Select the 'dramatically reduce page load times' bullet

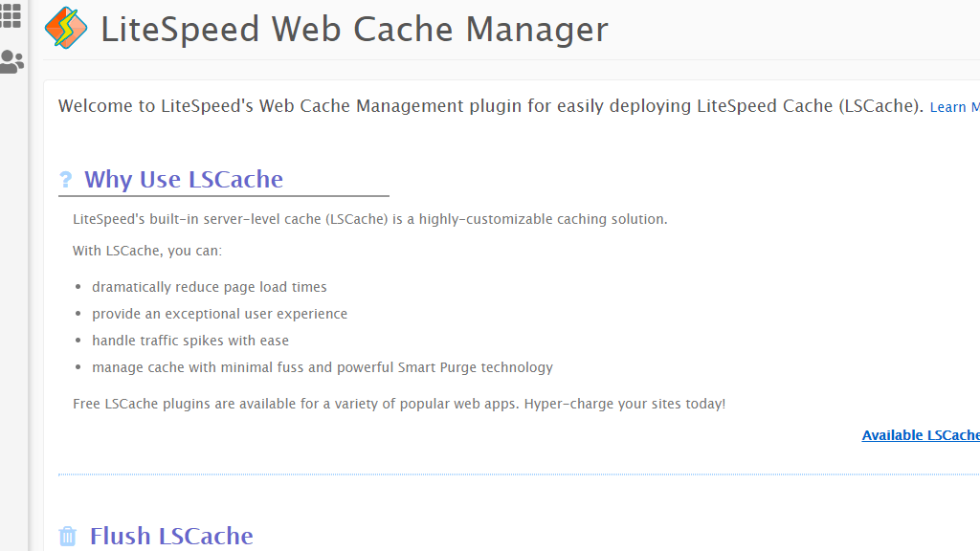210,287
